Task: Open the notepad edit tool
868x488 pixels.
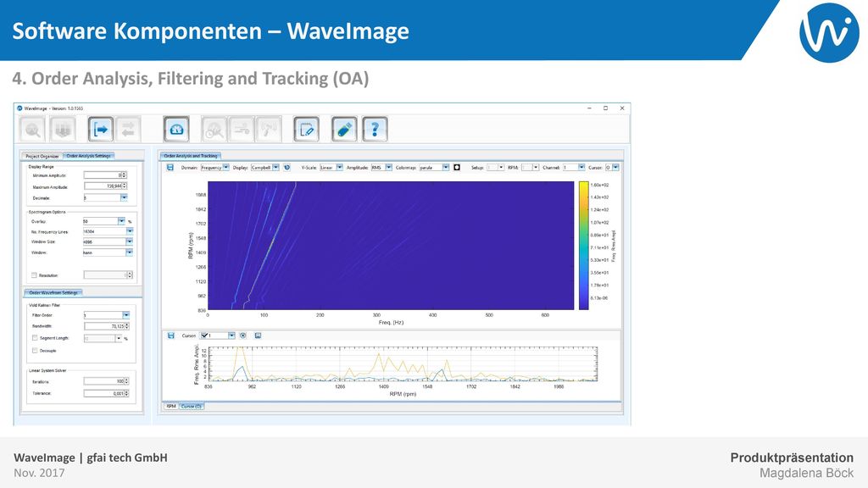Action: 306,130
